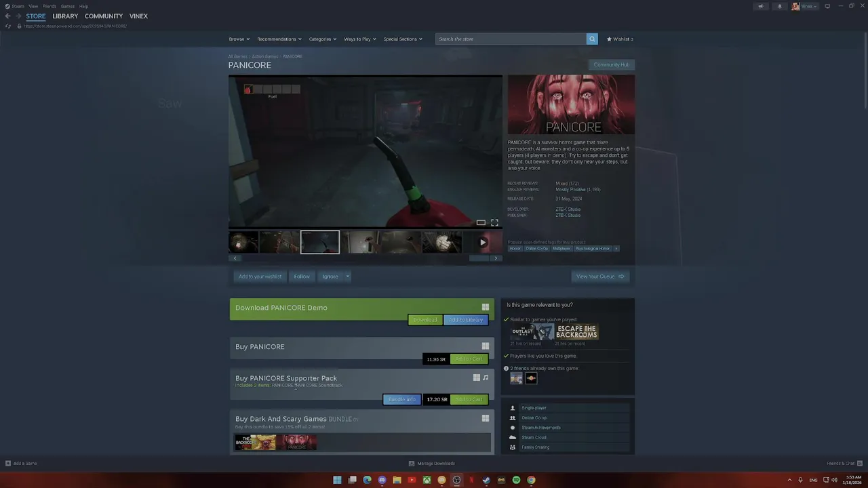Click the Add a Game plus icon
The width and height of the screenshot is (868, 488).
(8, 464)
